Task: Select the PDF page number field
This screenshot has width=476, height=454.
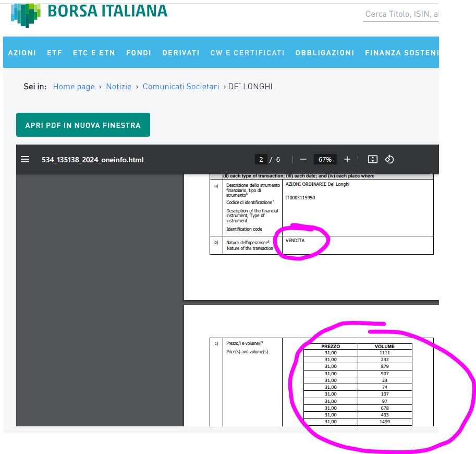Action: point(261,160)
